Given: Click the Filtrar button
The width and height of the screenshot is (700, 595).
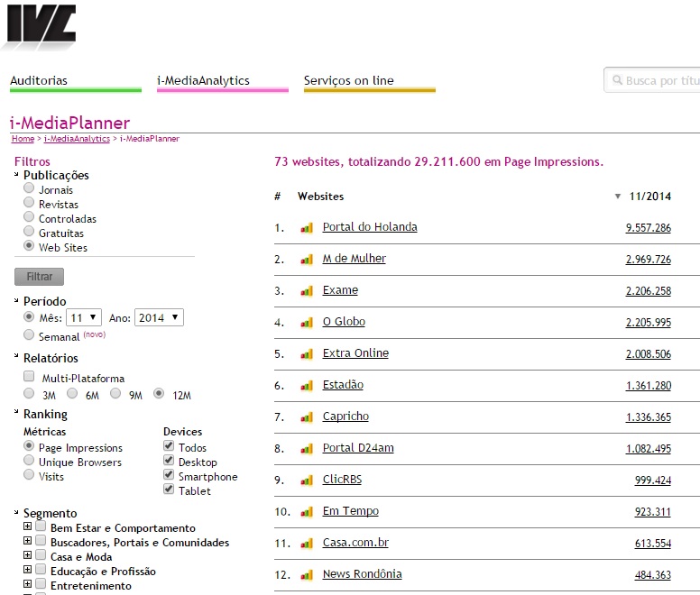Looking at the screenshot, I should tap(40, 277).
